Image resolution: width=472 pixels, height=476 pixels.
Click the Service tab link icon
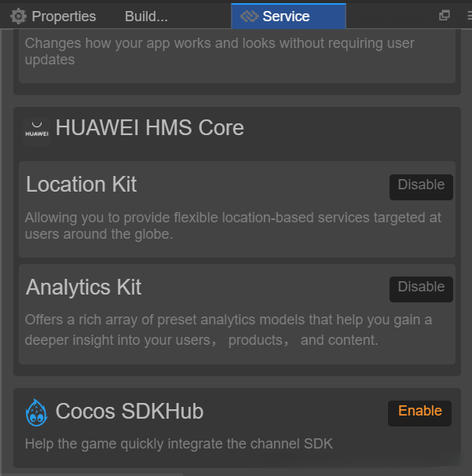[250, 16]
